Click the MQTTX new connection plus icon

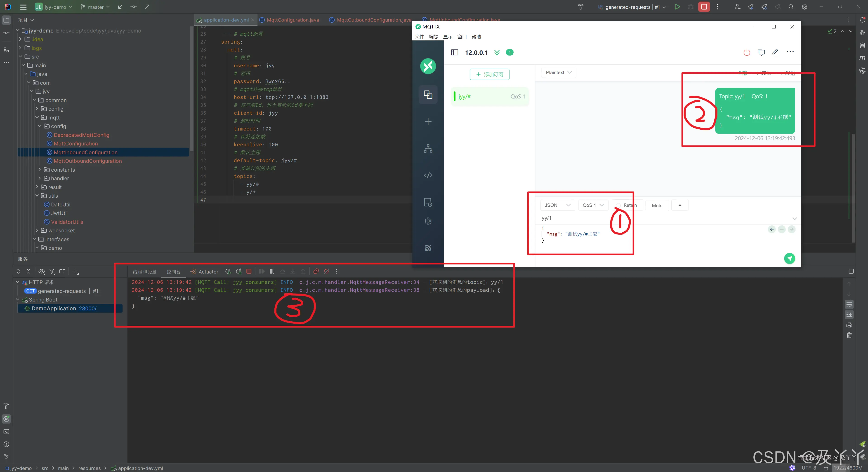pyautogui.click(x=428, y=122)
